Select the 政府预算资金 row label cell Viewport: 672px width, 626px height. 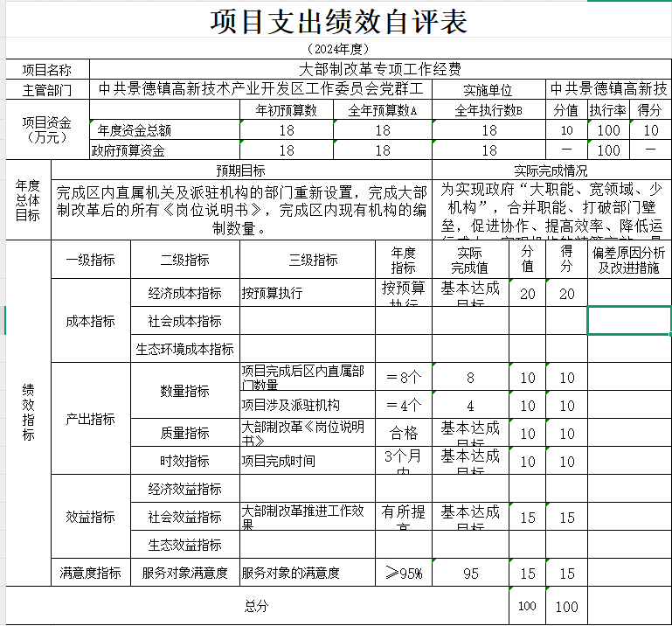[128, 150]
